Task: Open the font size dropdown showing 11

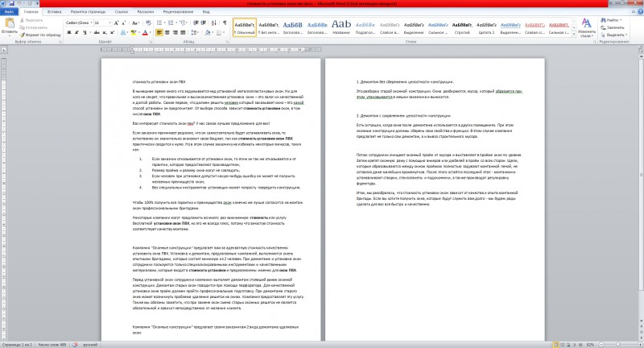Action: tap(109, 23)
